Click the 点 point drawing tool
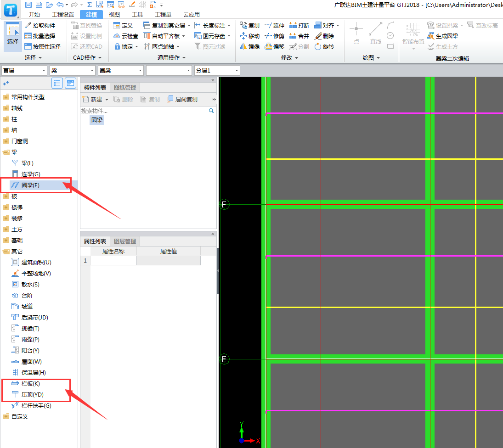This screenshot has width=503, height=448. tap(356, 34)
